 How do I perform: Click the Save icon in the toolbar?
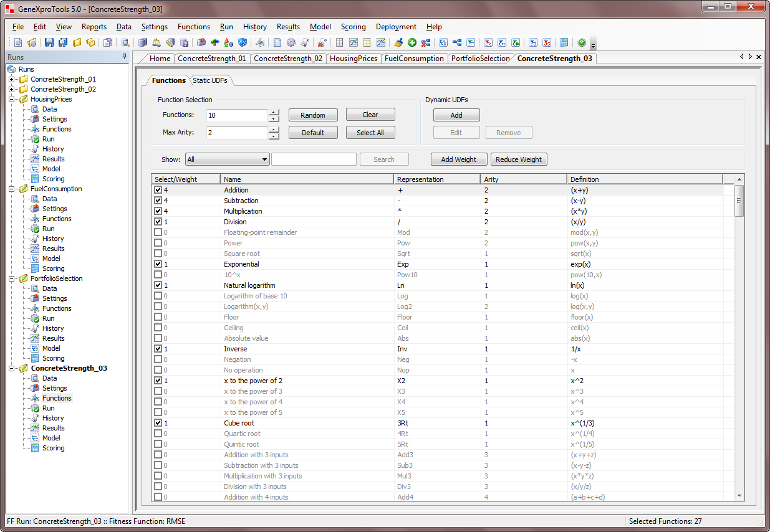[49, 43]
